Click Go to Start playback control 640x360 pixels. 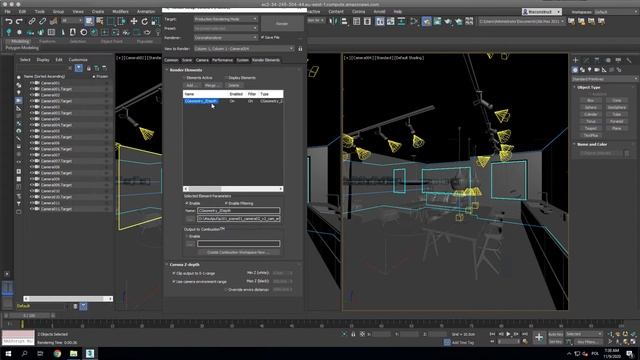(492, 334)
